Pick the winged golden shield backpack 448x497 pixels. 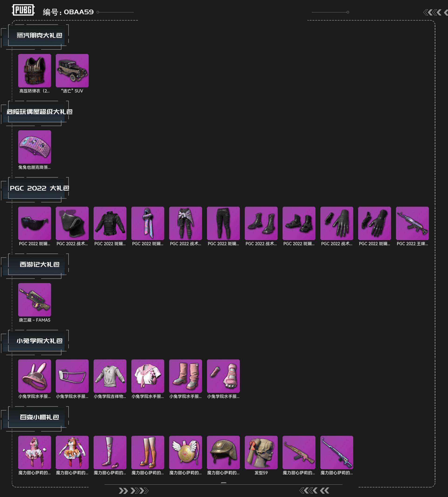[185, 452]
